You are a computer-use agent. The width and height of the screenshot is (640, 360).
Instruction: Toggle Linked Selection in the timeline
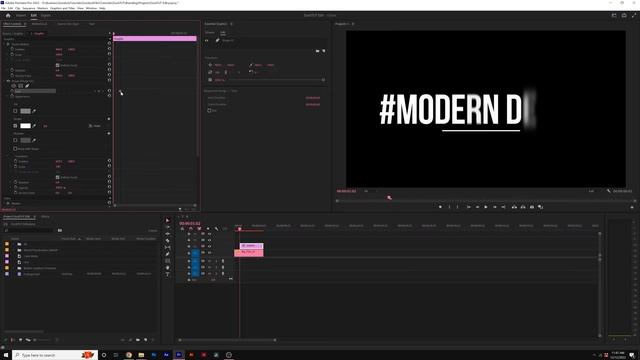(199, 229)
